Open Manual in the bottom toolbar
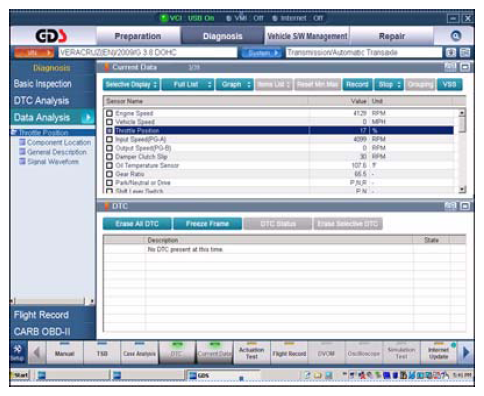The image size is (484, 396). [64, 353]
